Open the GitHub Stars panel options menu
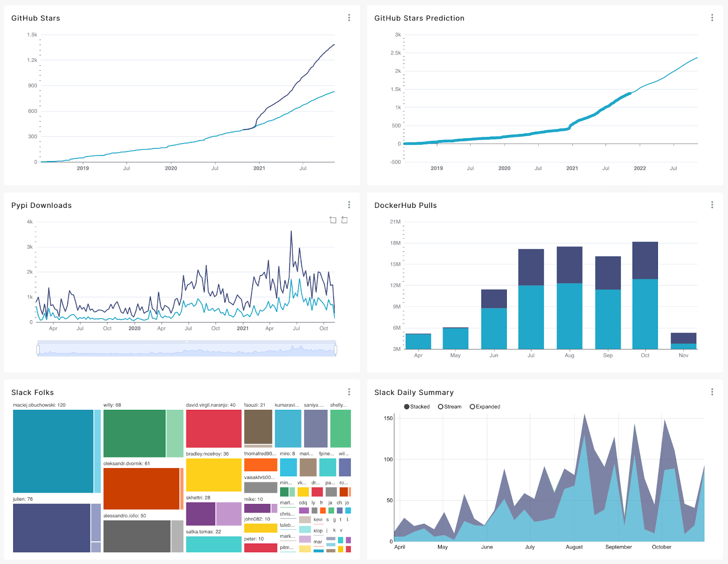Screen dimensions: 728x564 coord(349,18)
